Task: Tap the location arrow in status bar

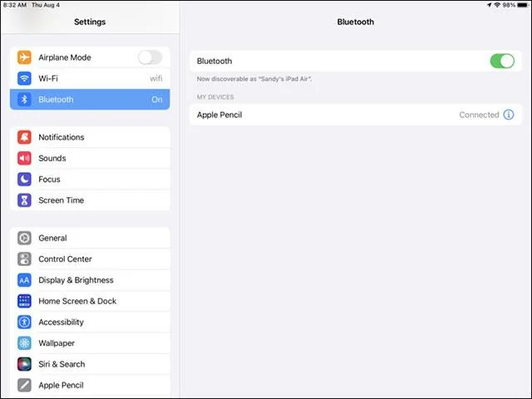Action: click(490, 5)
